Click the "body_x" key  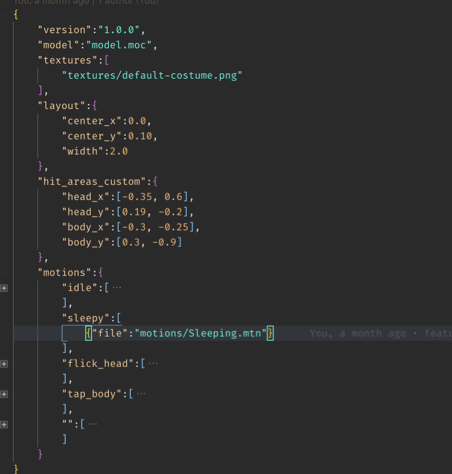(86, 227)
